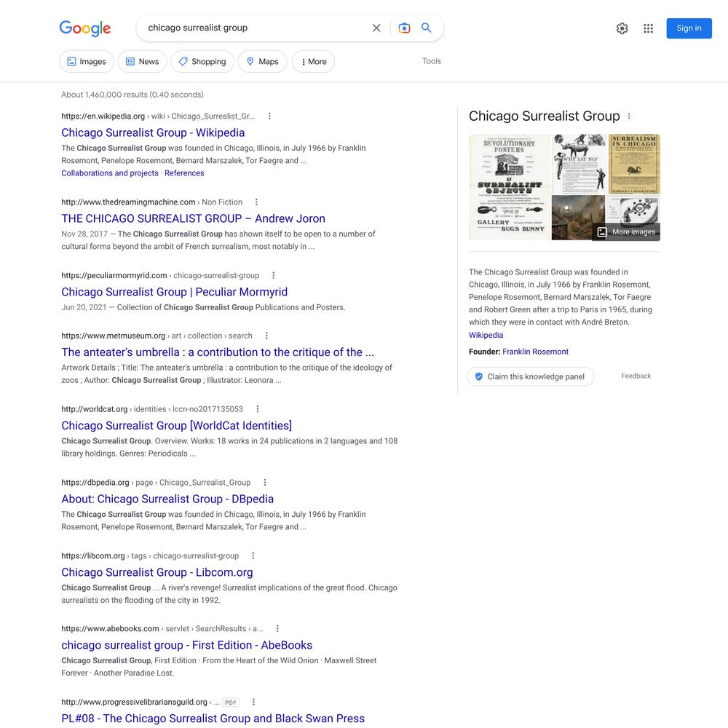
Task: Select the Maps filter tab
Action: 262,61
